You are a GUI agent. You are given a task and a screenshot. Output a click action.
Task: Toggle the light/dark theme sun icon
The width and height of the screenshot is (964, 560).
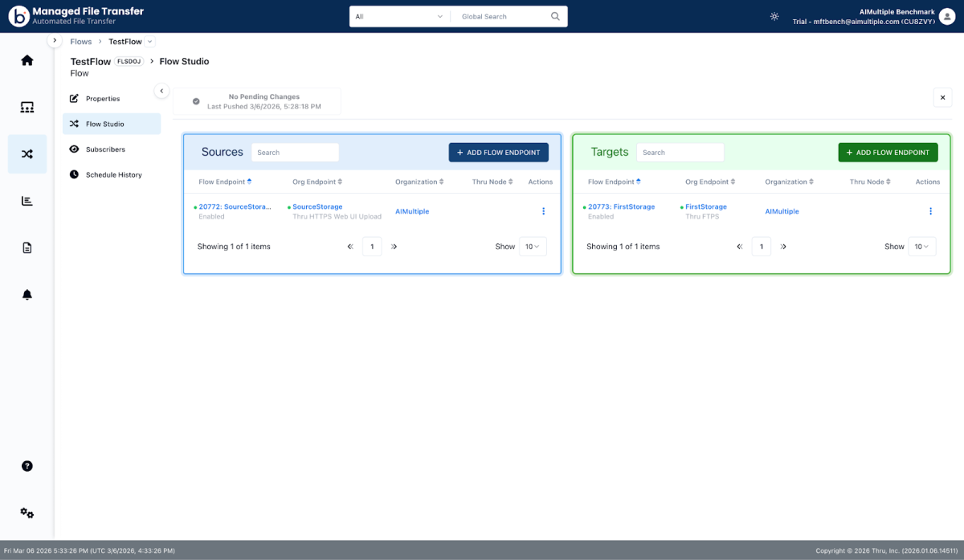pos(774,16)
